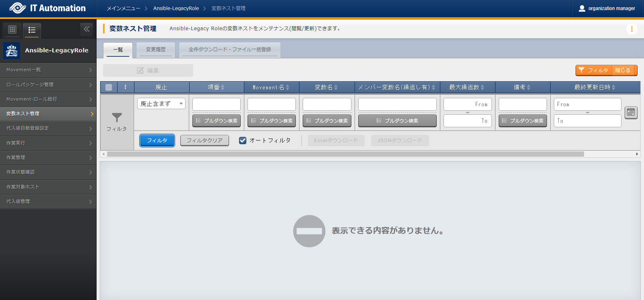Uncheck the オートフィルタ checkbox
644x300 pixels.
click(x=243, y=141)
